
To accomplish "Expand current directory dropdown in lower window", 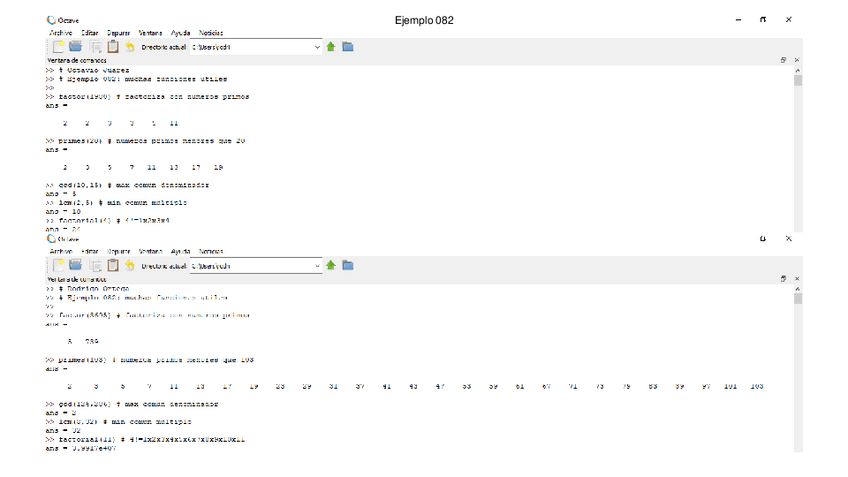I will 318,265.
